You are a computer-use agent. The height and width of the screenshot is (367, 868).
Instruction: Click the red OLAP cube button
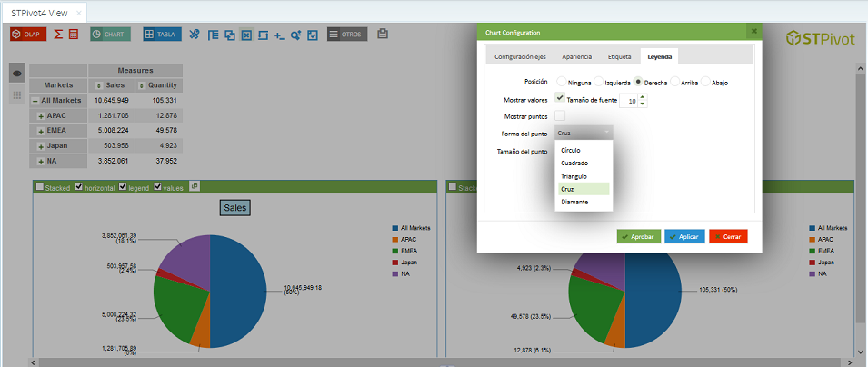click(x=28, y=35)
